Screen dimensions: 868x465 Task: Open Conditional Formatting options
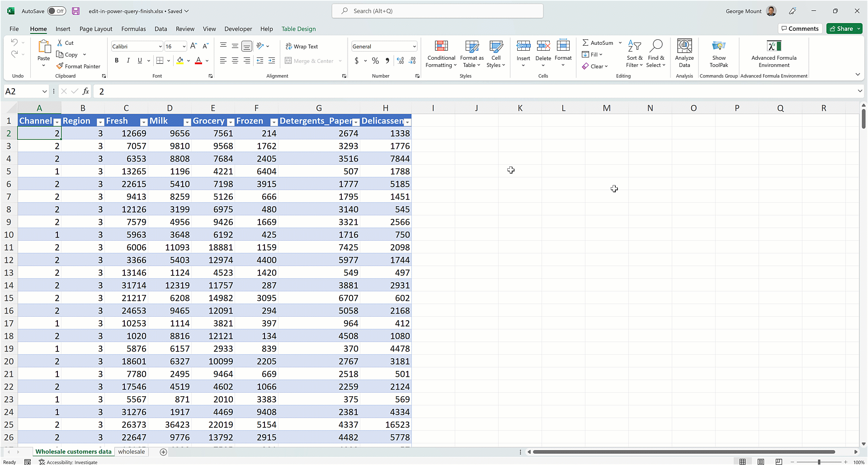441,54
